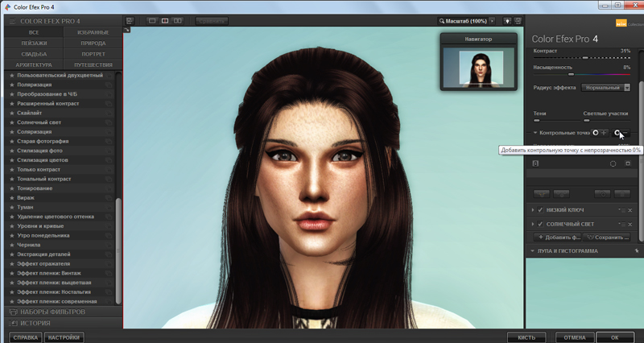Viewport: 644px width, 343px height.
Task: Click the ОТМЕНА button
Action: pos(575,337)
